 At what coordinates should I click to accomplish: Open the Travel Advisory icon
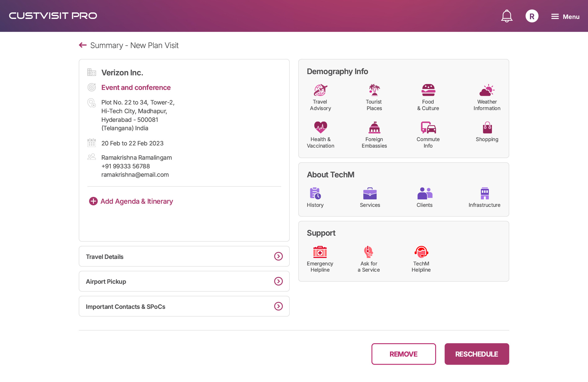tap(320, 90)
